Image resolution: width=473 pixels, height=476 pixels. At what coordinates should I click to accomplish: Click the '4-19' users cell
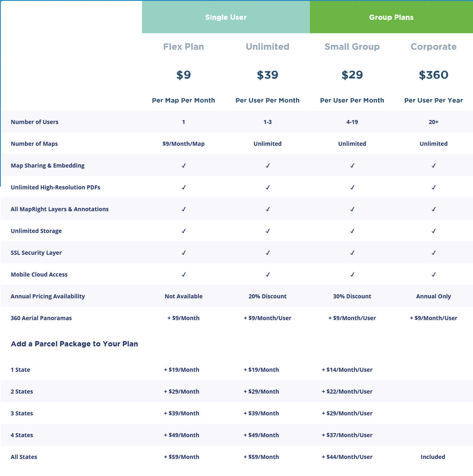[352, 122]
